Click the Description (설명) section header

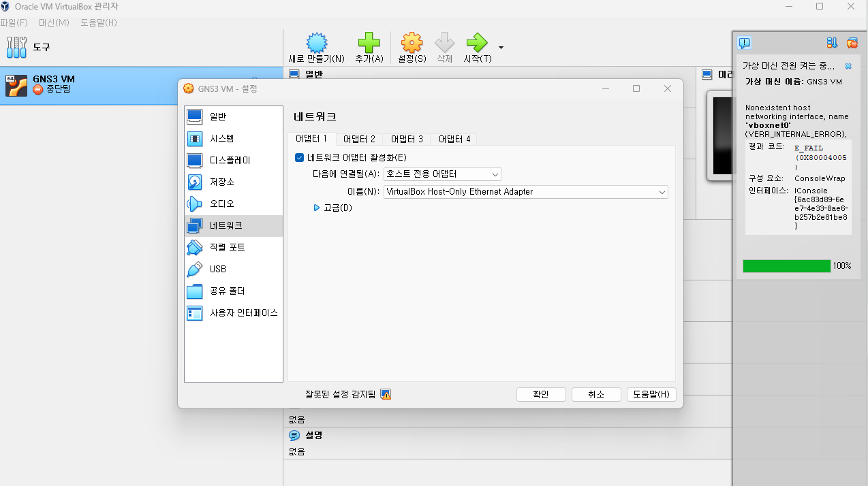(313, 435)
